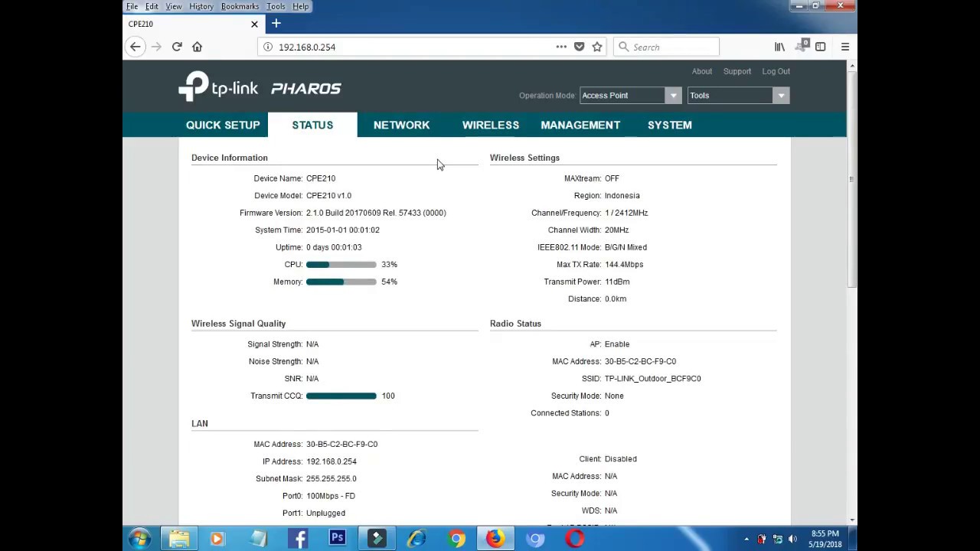Open the Help menu
The height and width of the screenshot is (551, 980).
click(x=300, y=6)
